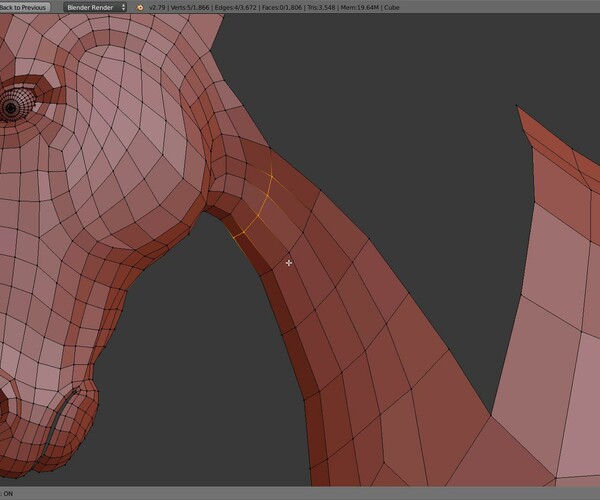Click the Blender logo icon in header

(140, 7)
